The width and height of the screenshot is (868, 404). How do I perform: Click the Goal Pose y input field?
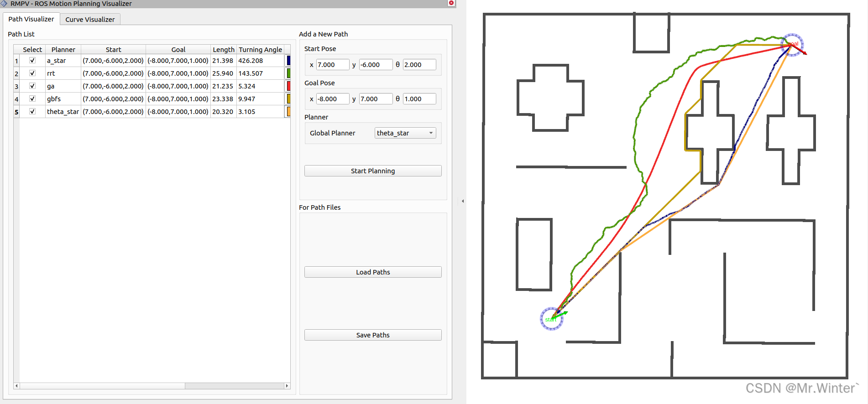pyautogui.click(x=376, y=99)
